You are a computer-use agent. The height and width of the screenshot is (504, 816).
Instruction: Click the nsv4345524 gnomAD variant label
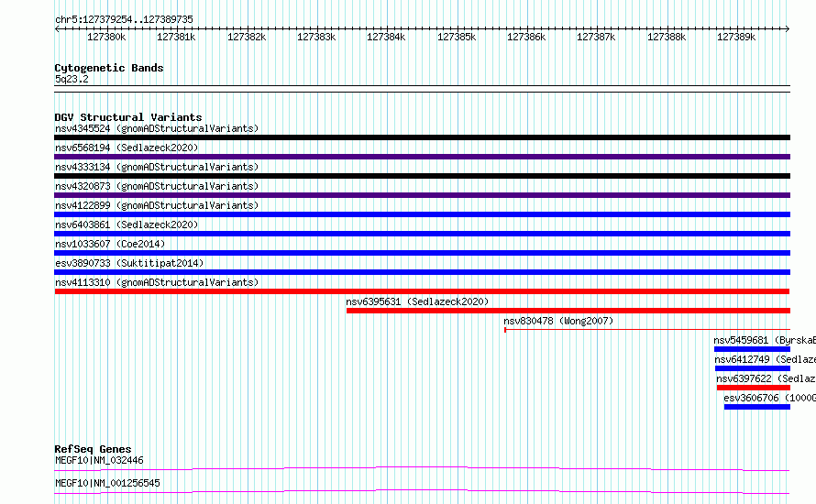click(157, 128)
